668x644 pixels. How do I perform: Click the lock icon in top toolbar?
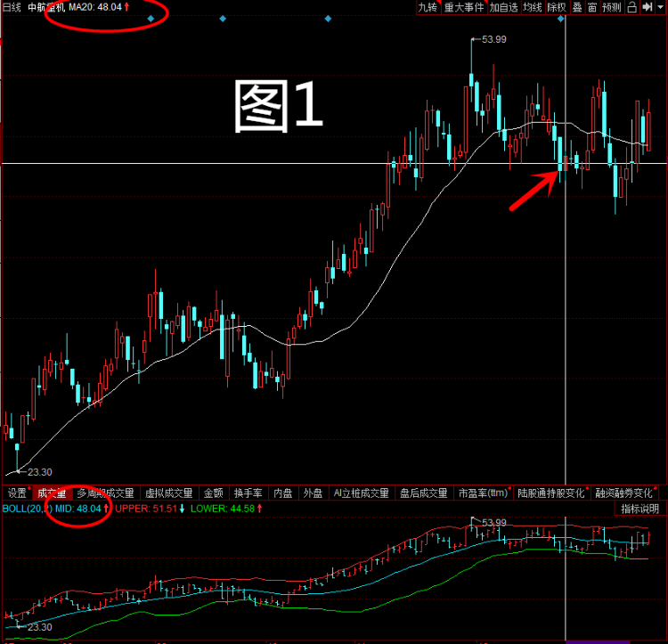[631, 7]
